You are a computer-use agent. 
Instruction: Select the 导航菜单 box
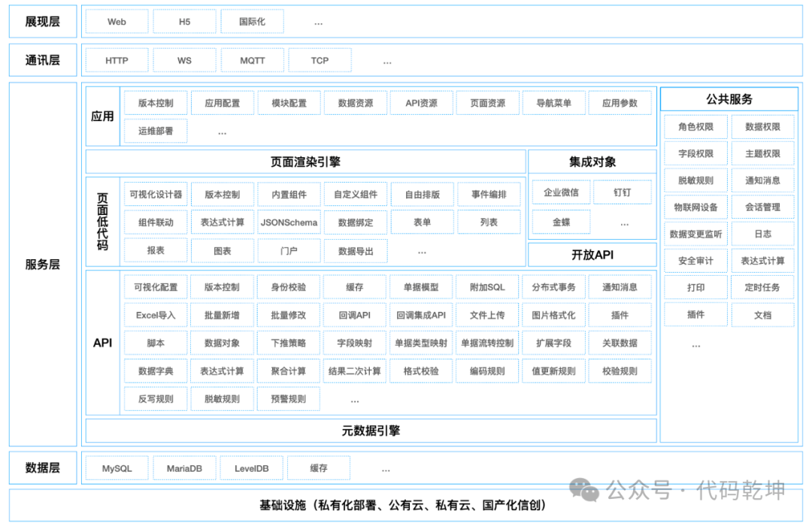click(554, 103)
